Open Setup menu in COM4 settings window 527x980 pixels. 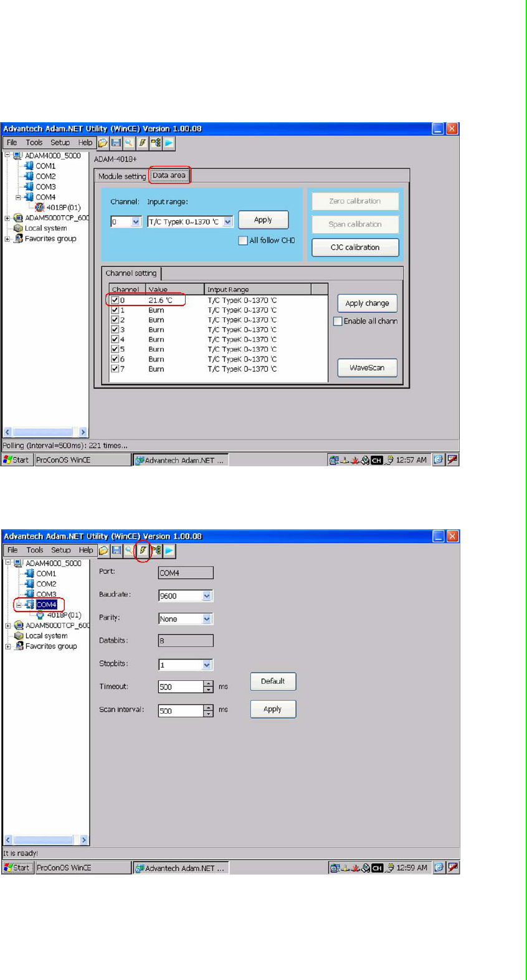click(61, 550)
